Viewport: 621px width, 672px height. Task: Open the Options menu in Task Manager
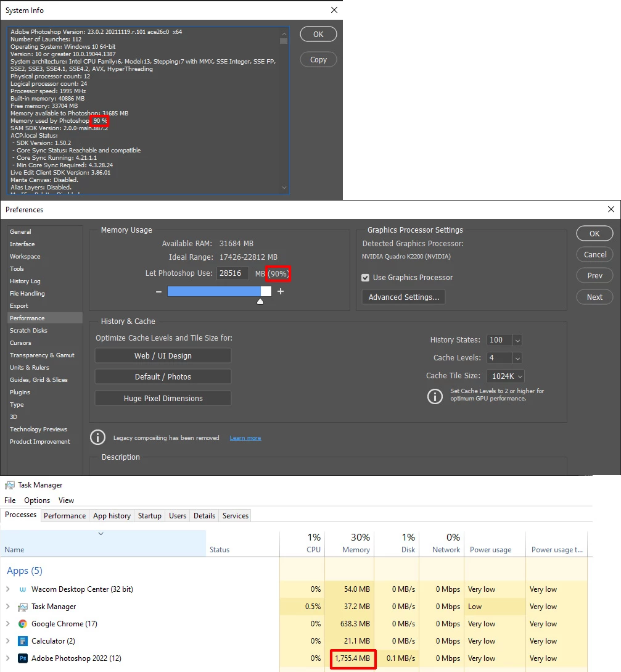click(x=37, y=500)
